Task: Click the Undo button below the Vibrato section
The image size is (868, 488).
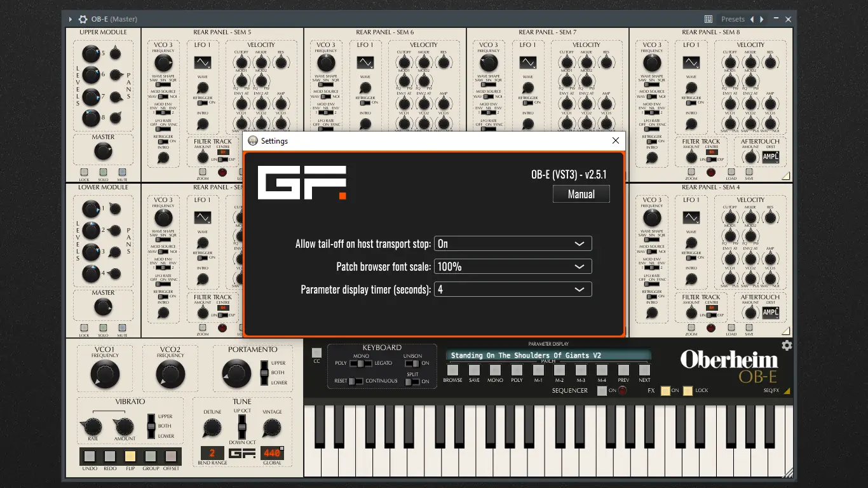Action: point(89,456)
